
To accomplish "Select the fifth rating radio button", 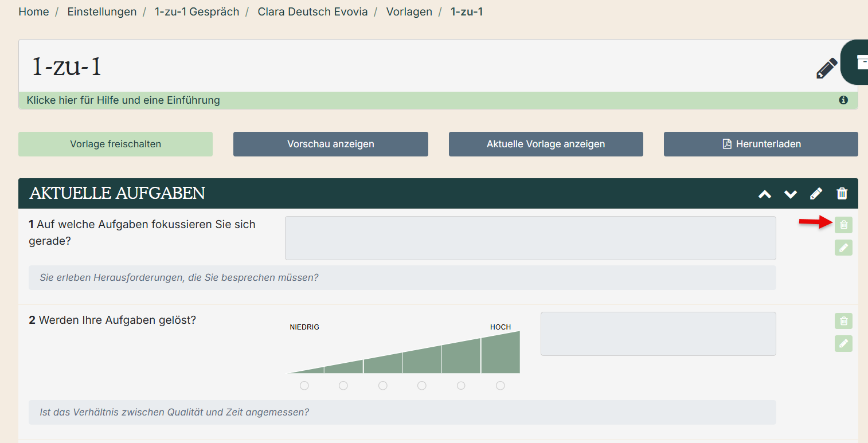I will coord(461,386).
